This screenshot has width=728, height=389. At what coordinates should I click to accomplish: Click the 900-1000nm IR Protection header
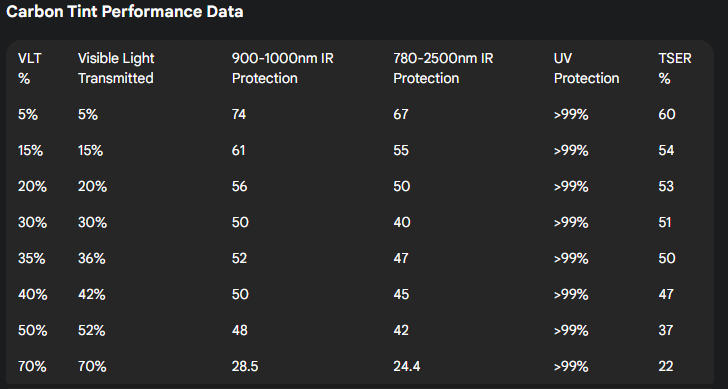point(282,68)
